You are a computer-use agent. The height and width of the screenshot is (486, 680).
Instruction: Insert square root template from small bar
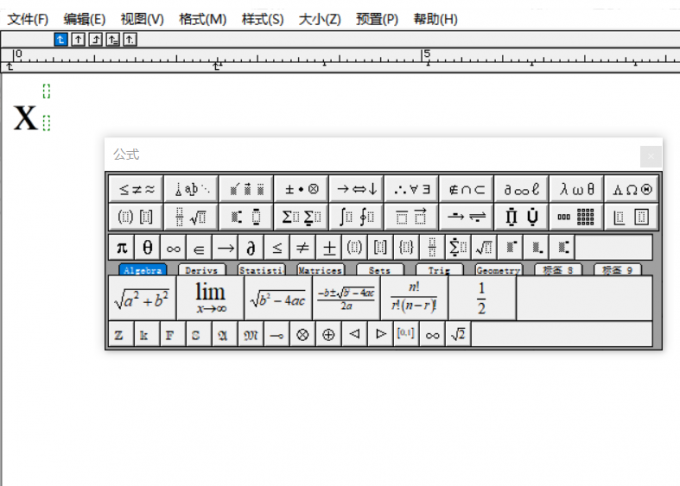484,248
